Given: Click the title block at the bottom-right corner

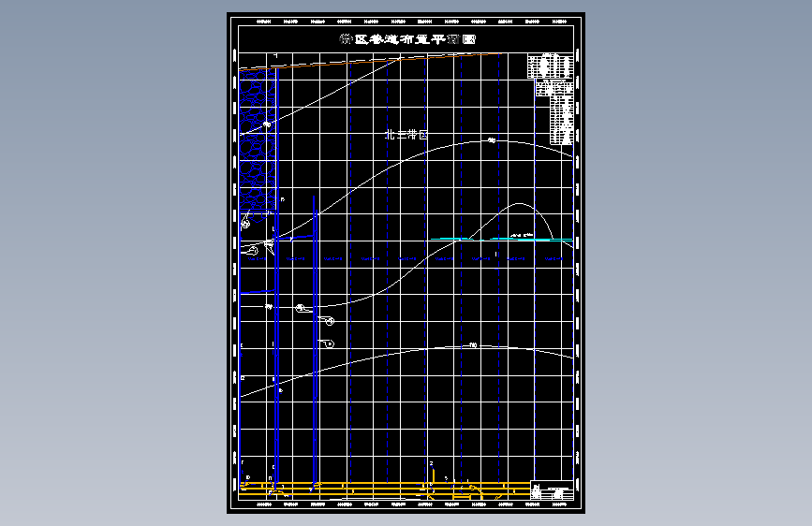Looking at the screenshot, I should click(552, 490).
